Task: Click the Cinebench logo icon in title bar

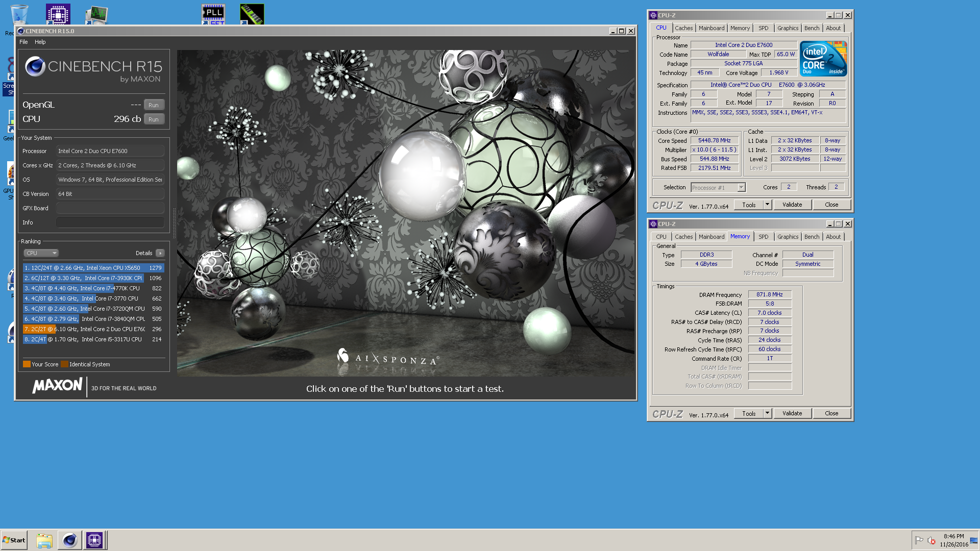Action: pos(21,31)
